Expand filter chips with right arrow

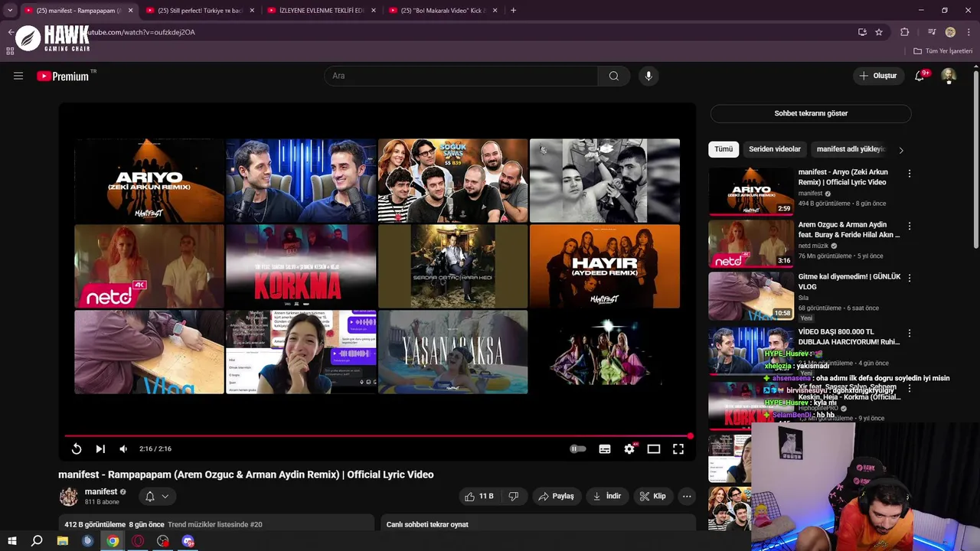pyautogui.click(x=901, y=150)
